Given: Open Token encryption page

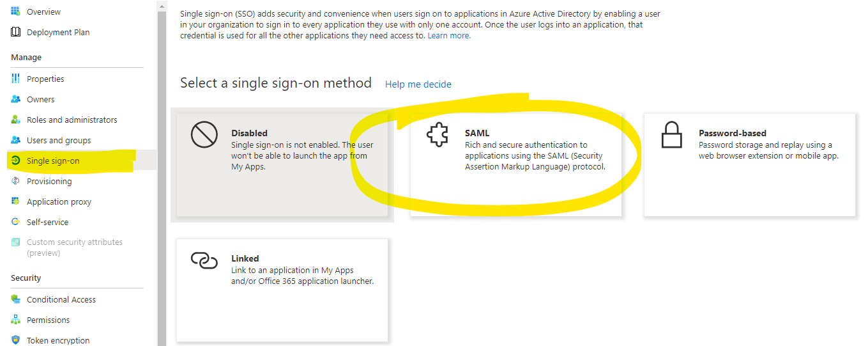Looking at the screenshot, I should pyautogui.click(x=58, y=340).
